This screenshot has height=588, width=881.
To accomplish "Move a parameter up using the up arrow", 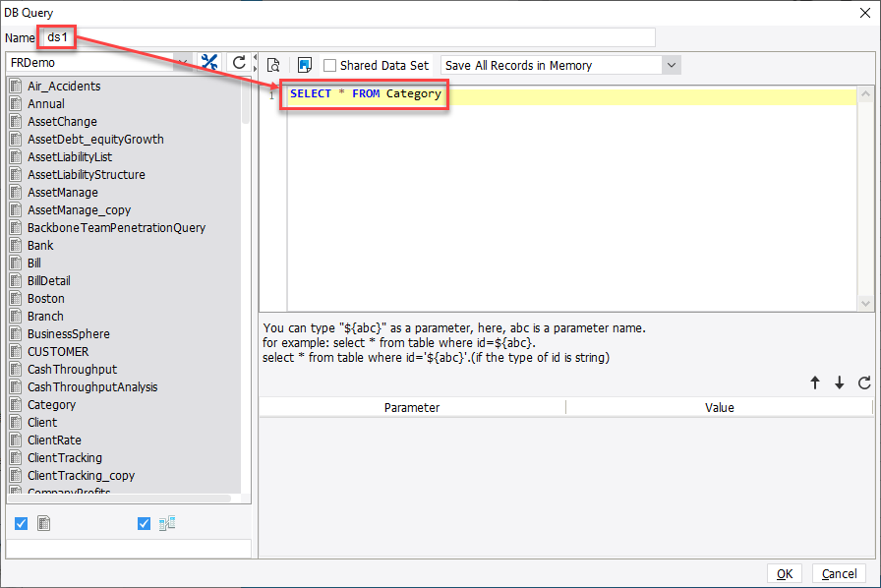I will click(815, 382).
